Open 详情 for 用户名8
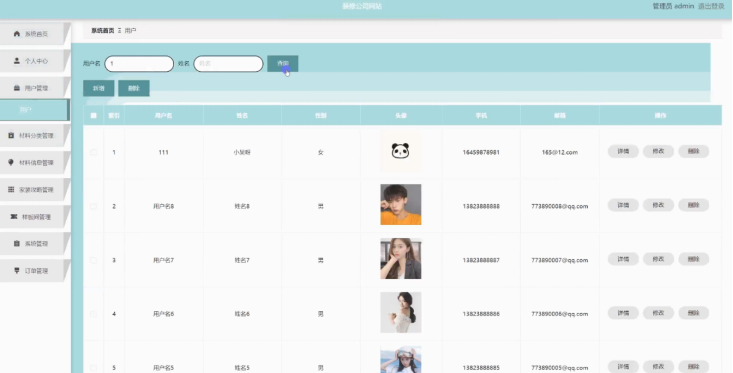Image resolution: width=733 pixels, height=373 pixels. coord(623,205)
